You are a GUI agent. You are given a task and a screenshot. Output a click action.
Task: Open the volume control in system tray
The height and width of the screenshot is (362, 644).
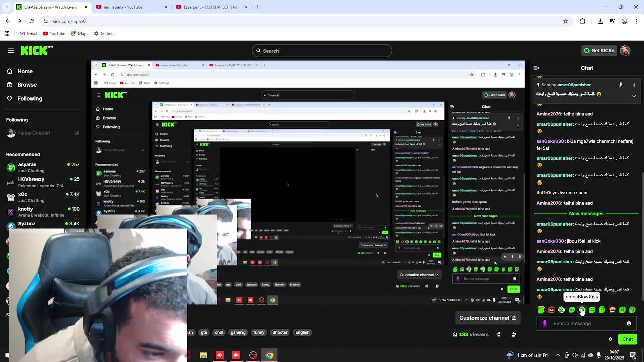[x=575, y=355]
